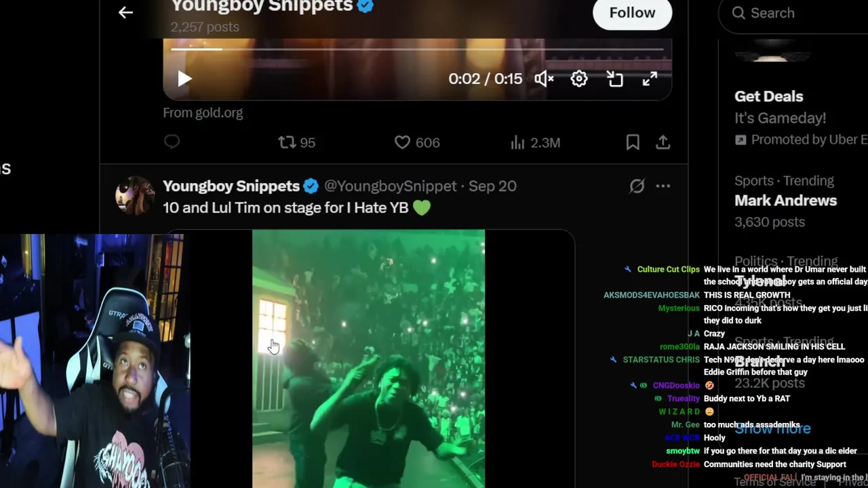Screen dimensions: 868x488
Task: Play the video with the play button
Action: (184, 79)
